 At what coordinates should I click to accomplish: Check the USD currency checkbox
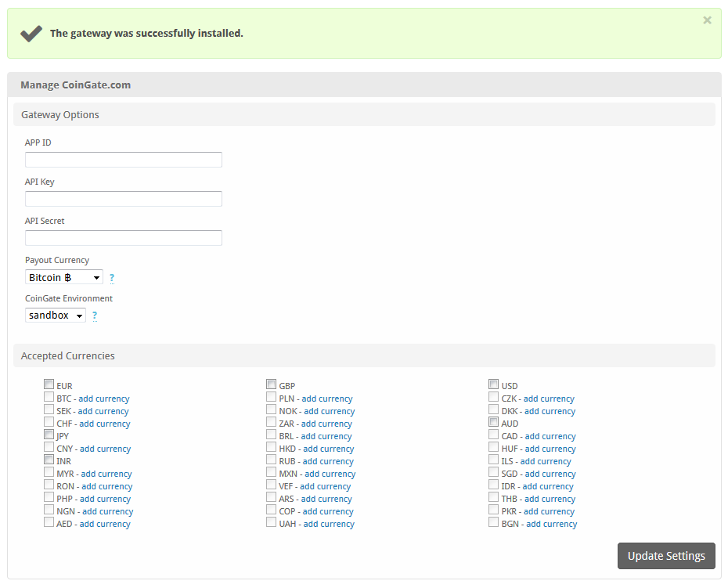494,384
